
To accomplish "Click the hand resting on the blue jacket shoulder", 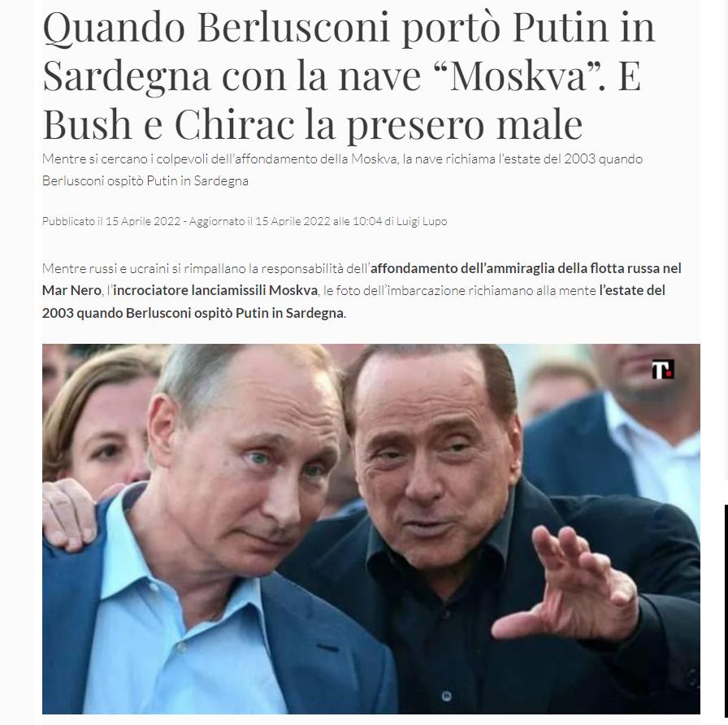I will [x=70, y=513].
